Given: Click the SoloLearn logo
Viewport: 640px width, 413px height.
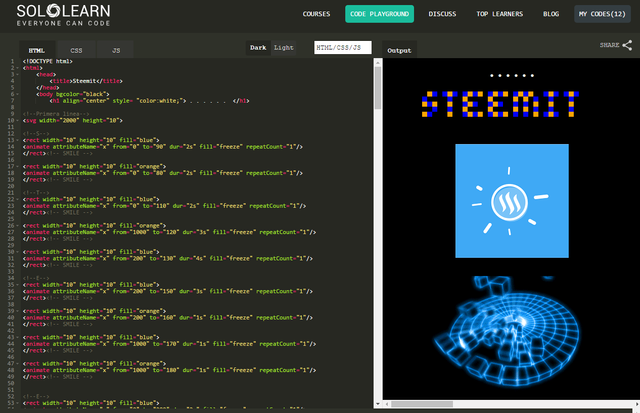Looking at the screenshot, I should pyautogui.click(x=63, y=15).
